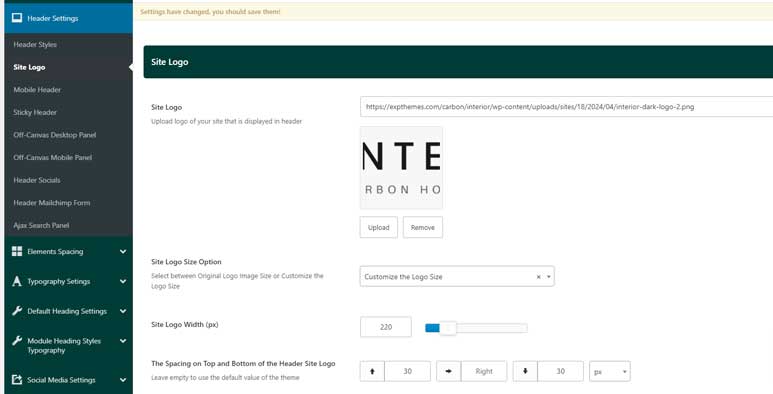Viewport: 773px width, 394px height.
Task: Open the Site Logo Size Option dropdown
Action: pyautogui.click(x=457, y=277)
